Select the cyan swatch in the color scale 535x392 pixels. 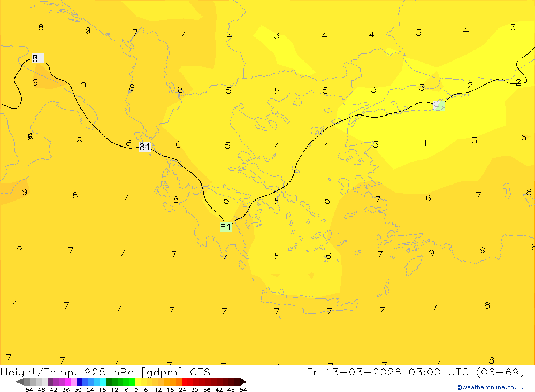[x=103, y=381]
